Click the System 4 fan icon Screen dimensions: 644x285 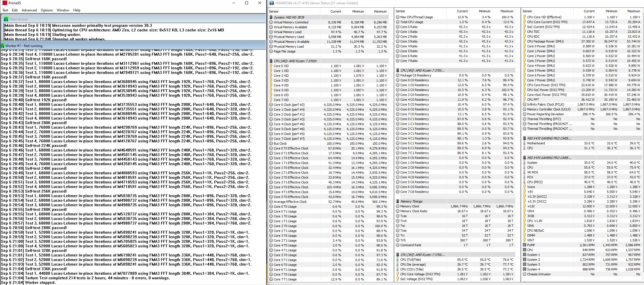(x=525, y=269)
